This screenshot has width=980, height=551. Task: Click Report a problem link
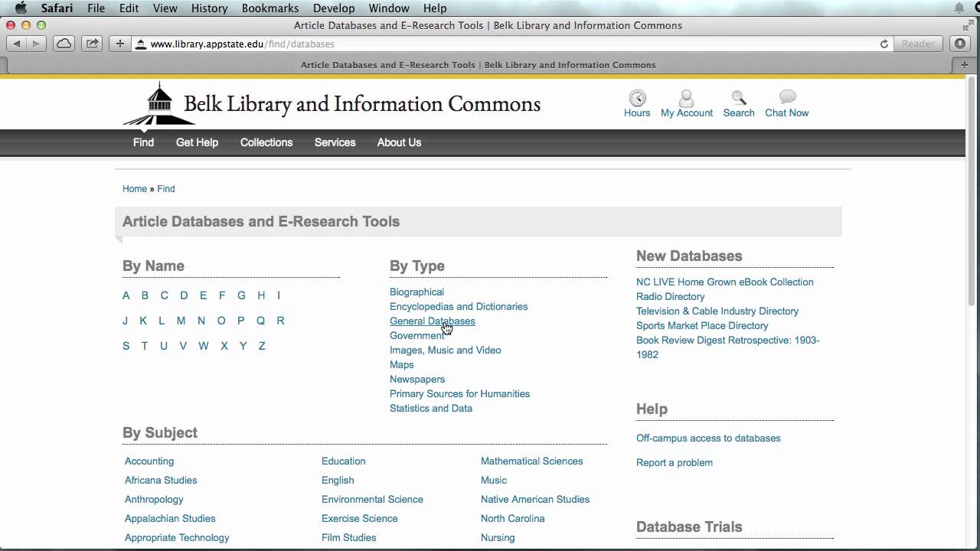[675, 463]
